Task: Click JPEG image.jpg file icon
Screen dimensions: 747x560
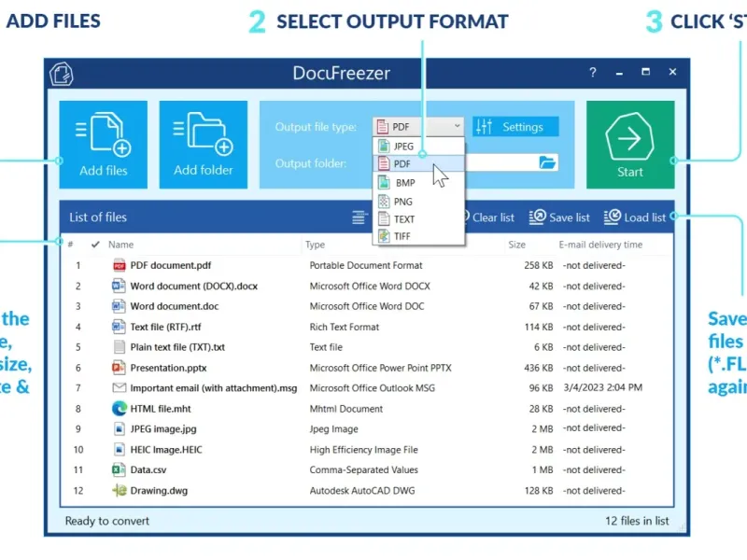Action: [x=120, y=429]
